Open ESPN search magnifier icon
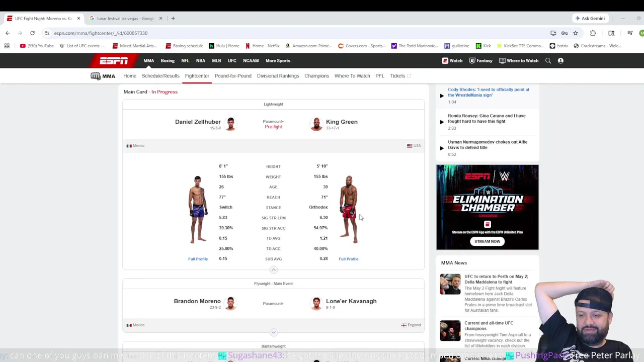 point(548,61)
